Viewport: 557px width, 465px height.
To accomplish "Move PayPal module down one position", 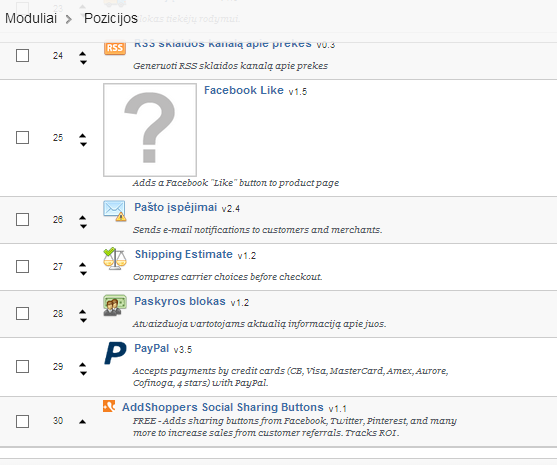I will (83, 373).
